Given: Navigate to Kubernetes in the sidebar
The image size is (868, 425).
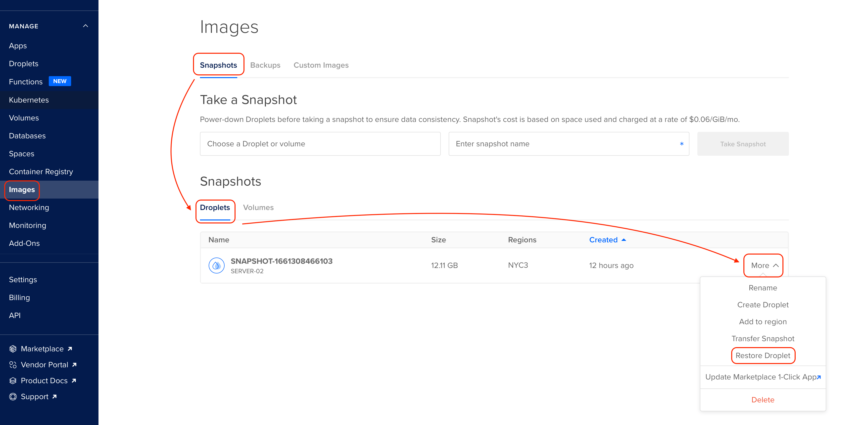Looking at the screenshot, I should (x=28, y=100).
